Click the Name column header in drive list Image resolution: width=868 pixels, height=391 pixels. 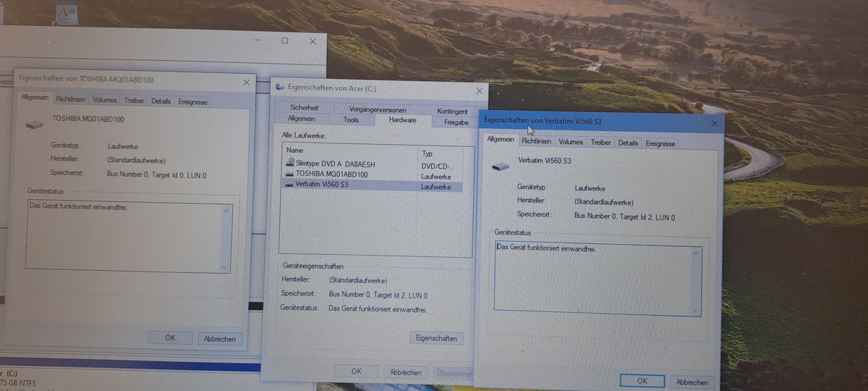(350, 151)
